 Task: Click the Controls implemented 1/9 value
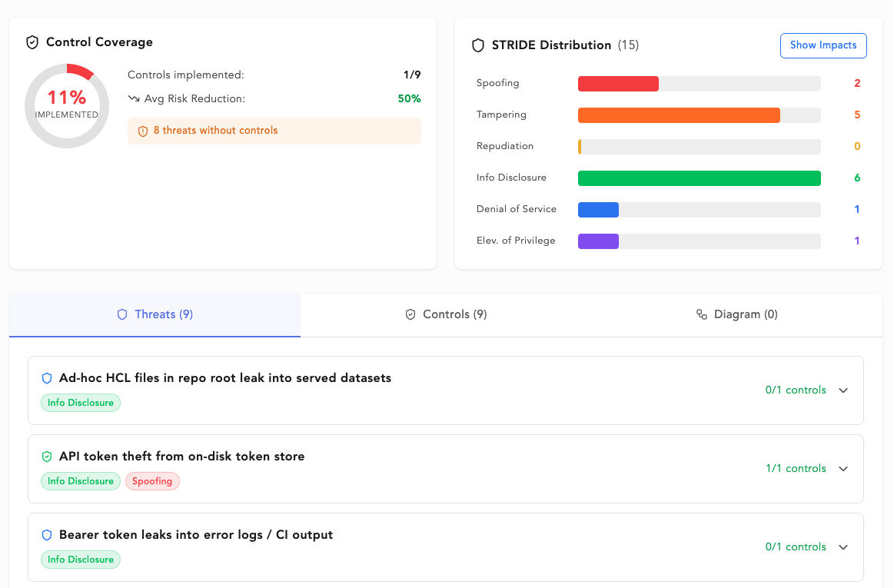[412, 75]
